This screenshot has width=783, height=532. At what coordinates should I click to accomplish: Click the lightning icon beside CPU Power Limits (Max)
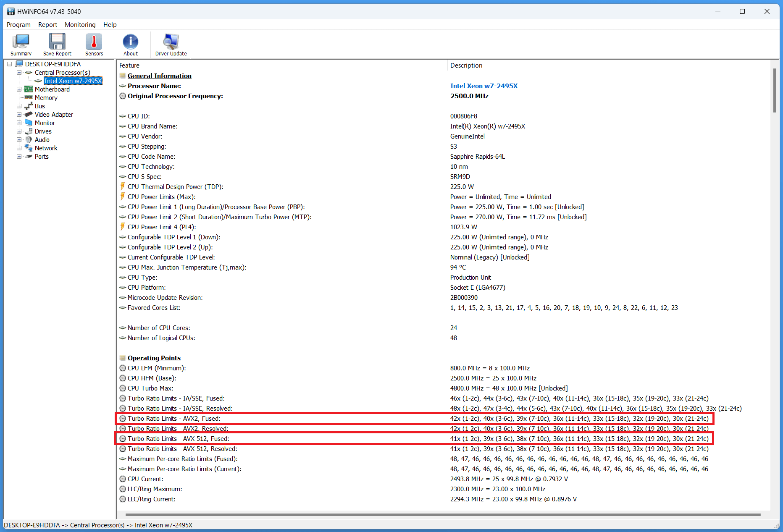tap(123, 196)
